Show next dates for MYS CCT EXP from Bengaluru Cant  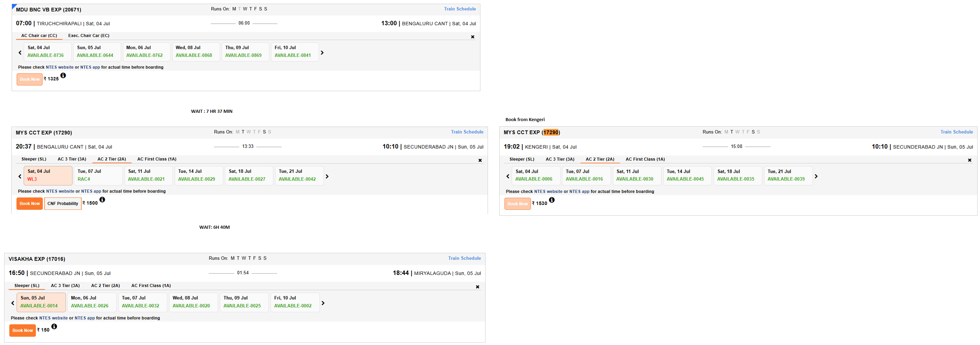coord(327,176)
